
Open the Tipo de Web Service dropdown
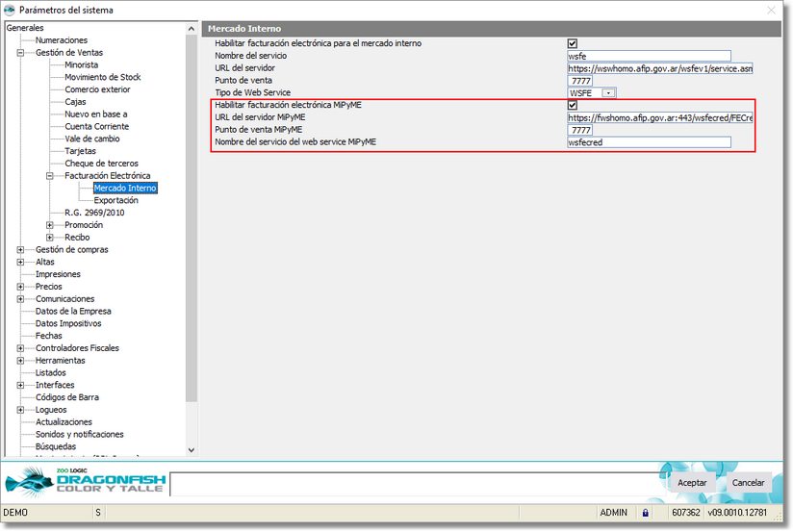608,92
